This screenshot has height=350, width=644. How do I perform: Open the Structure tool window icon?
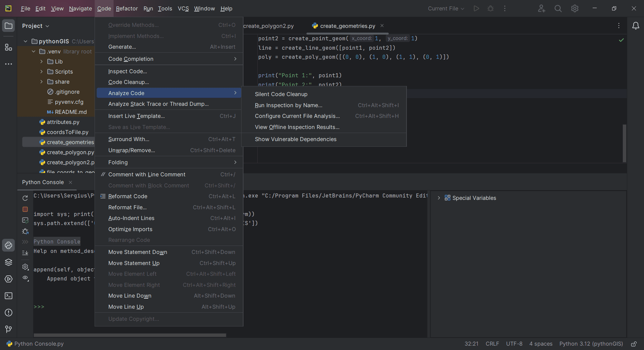tap(8, 47)
